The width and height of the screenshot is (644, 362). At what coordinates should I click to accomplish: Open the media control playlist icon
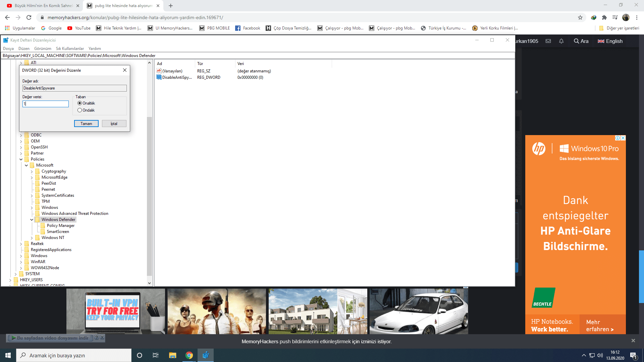(615, 17)
